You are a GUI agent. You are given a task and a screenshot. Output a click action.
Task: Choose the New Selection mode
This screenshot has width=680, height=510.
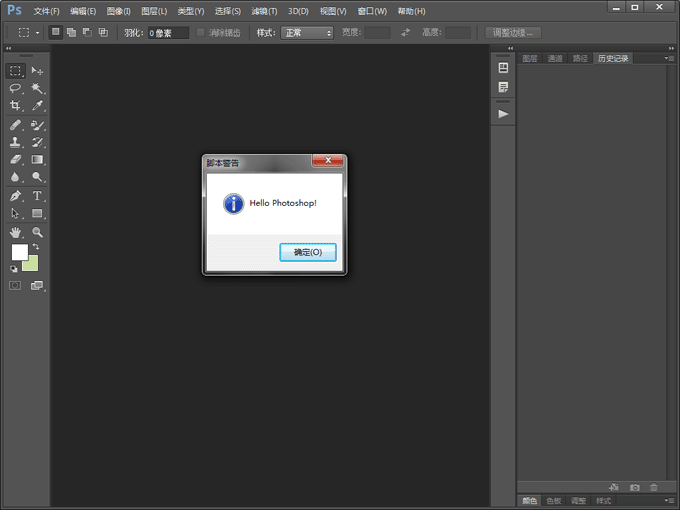click(56, 32)
